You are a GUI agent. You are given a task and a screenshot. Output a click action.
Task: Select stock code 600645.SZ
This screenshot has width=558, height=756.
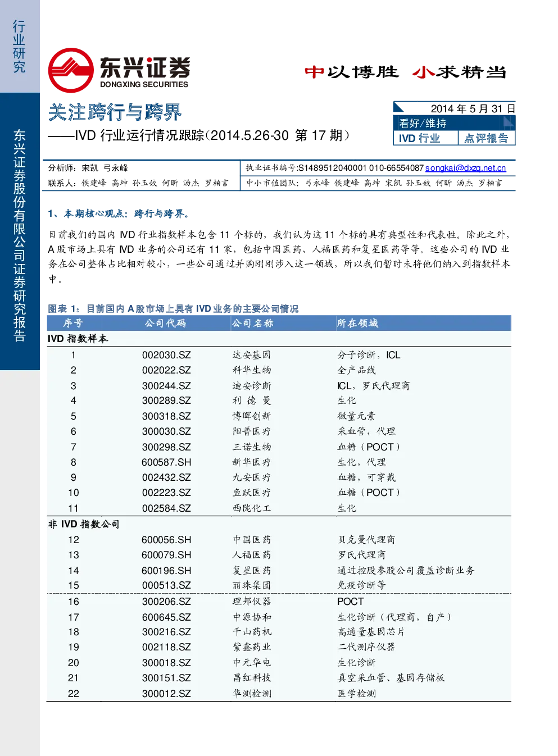click(x=166, y=617)
